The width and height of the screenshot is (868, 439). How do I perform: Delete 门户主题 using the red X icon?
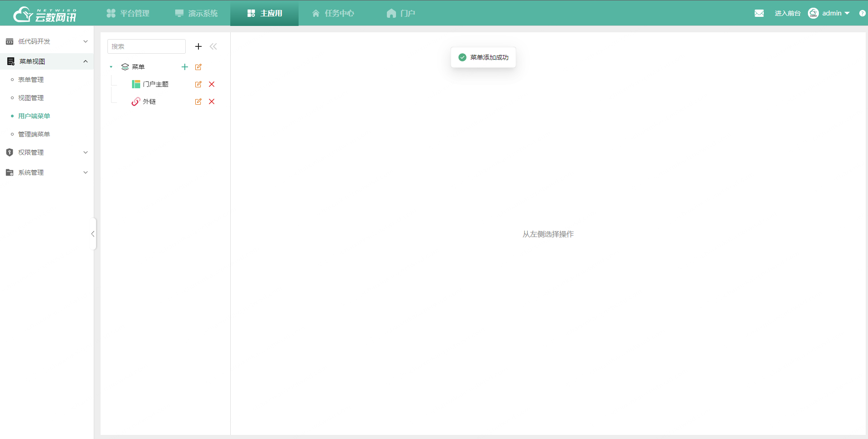[212, 84]
